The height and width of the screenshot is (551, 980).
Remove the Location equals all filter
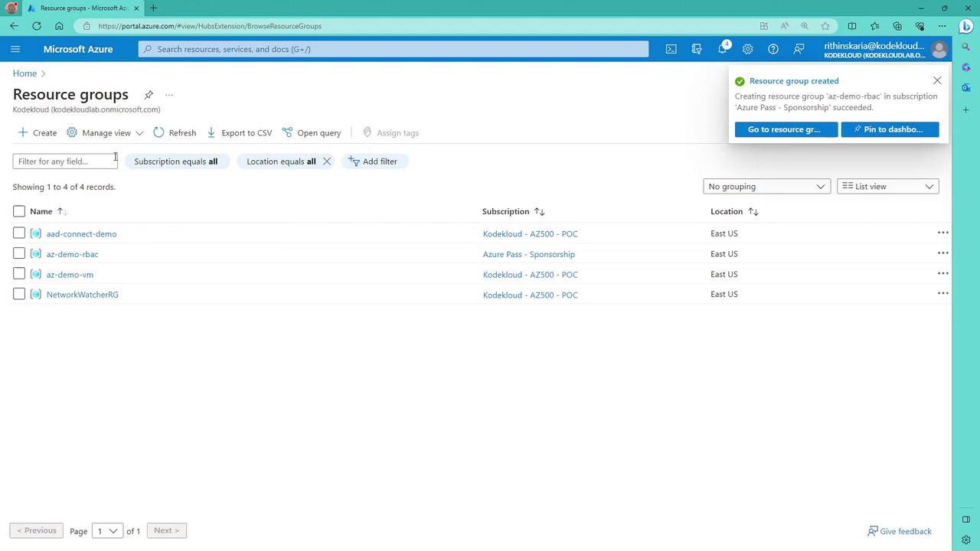(x=327, y=161)
